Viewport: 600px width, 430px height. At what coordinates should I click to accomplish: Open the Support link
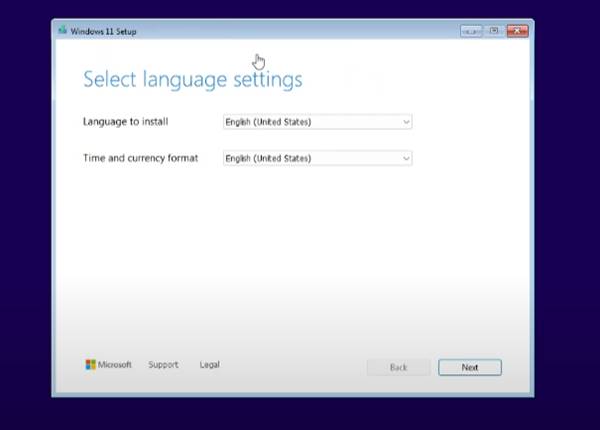[163, 365]
